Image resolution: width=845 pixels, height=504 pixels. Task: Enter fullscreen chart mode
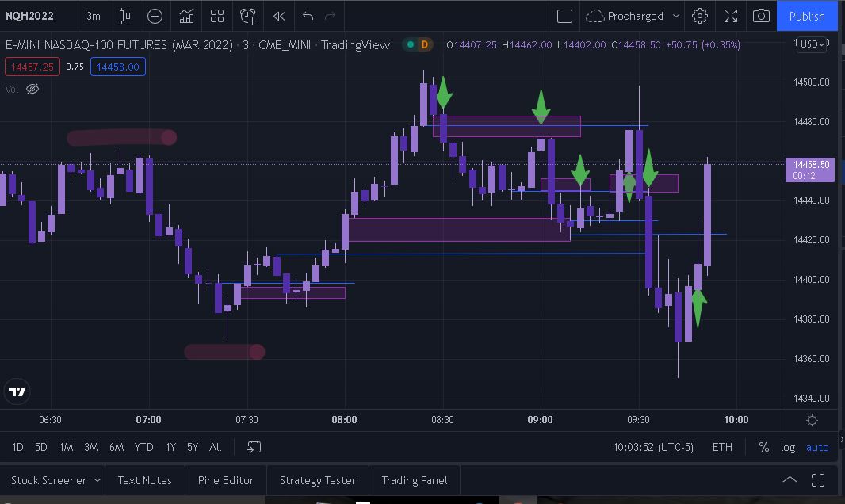pyautogui.click(x=731, y=16)
